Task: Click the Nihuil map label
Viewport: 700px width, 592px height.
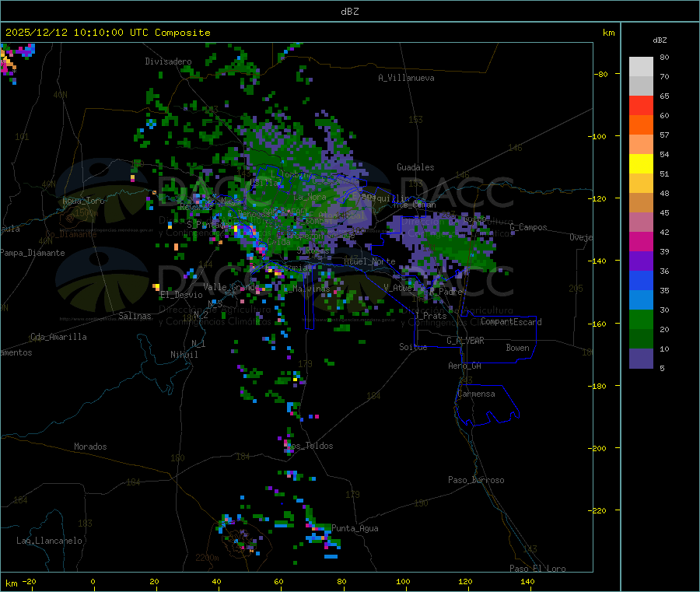Action: pyautogui.click(x=184, y=355)
